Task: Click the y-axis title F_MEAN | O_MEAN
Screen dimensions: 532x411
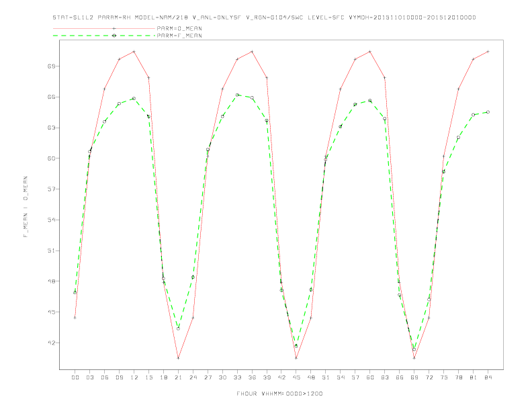Action: click(26, 207)
